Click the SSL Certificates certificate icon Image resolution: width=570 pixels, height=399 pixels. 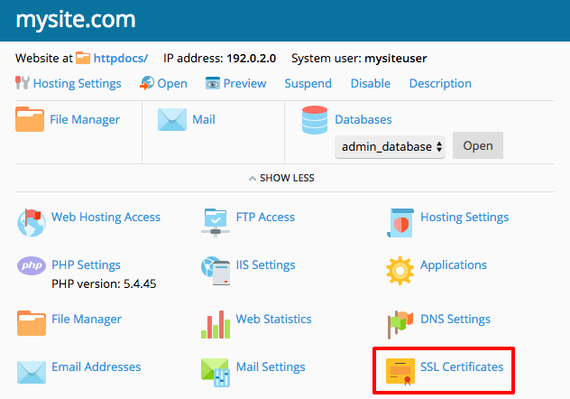pos(400,372)
